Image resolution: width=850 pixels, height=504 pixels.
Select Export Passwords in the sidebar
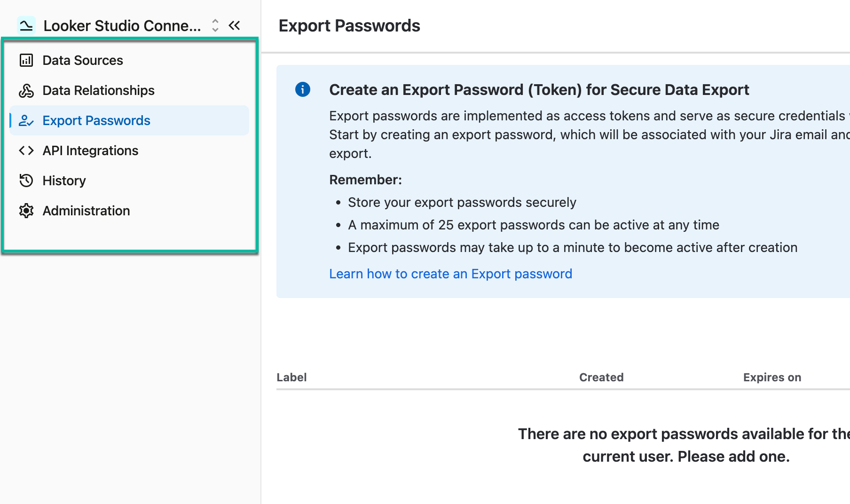(129, 120)
